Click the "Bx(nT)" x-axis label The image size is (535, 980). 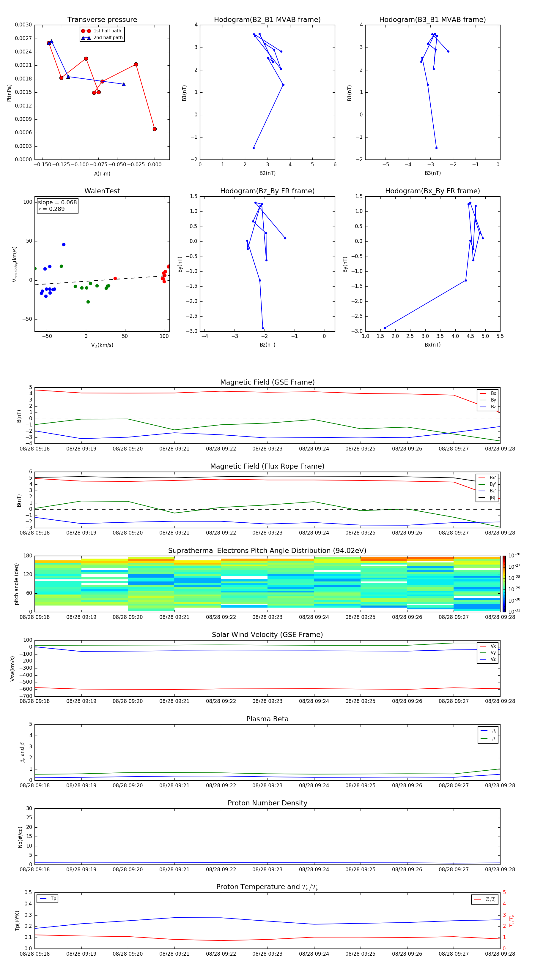(x=432, y=345)
